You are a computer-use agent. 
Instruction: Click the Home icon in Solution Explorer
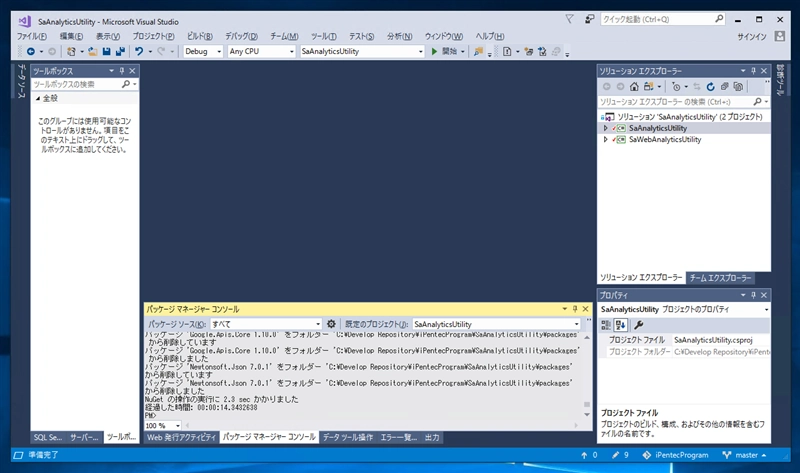[634, 86]
